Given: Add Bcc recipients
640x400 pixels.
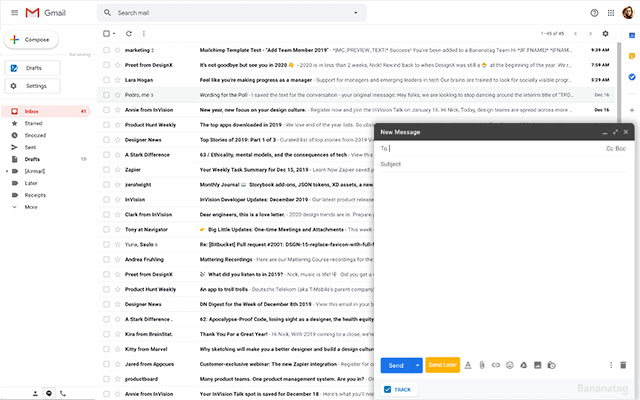Looking at the screenshot, I should [x=621, y=149].
